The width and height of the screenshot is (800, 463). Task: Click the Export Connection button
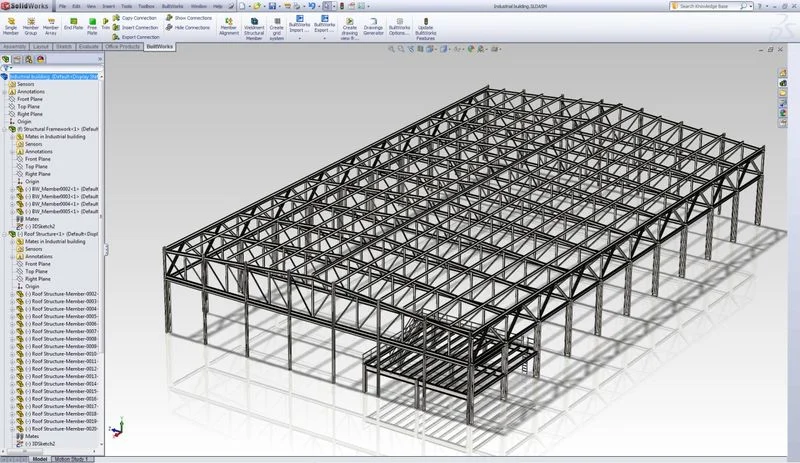pos(138,37)
